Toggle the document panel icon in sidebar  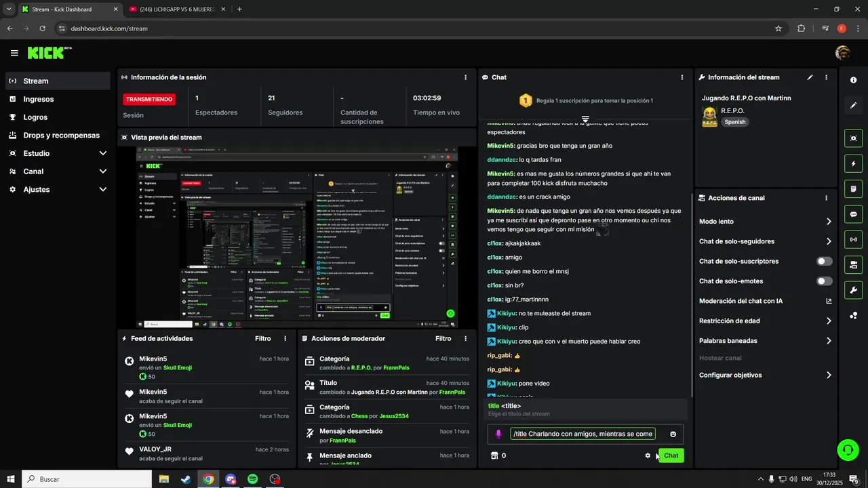point(853,188)
